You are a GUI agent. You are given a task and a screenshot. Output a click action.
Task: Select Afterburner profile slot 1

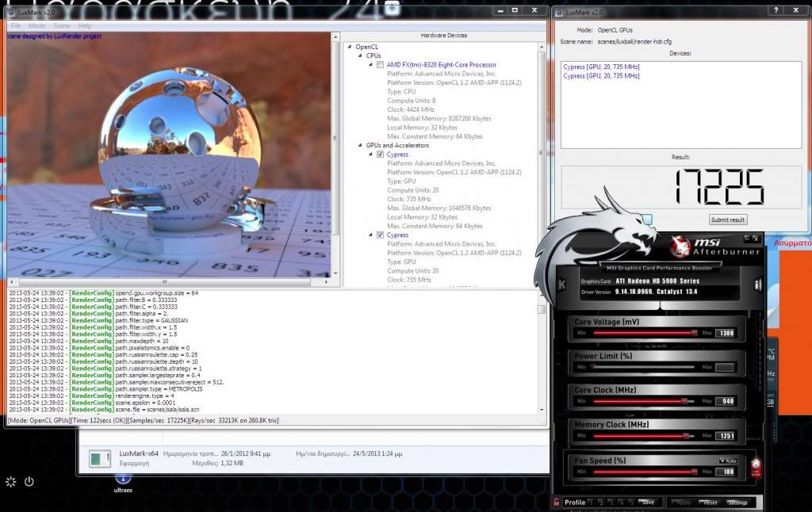(592, 502)
